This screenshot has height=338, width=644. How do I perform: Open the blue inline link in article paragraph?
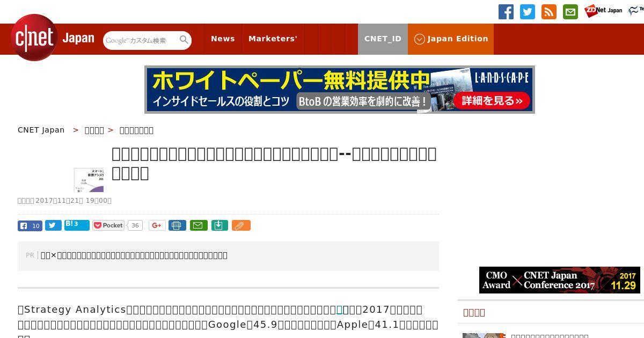pyautogui.click(x=339, y=310)
